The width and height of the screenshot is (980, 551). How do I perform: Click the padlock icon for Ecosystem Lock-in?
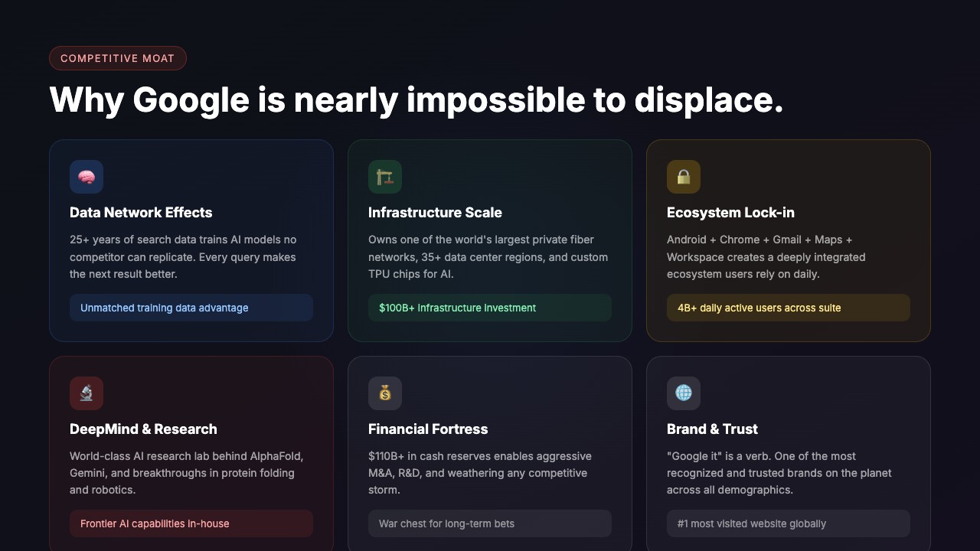point(684,177)
